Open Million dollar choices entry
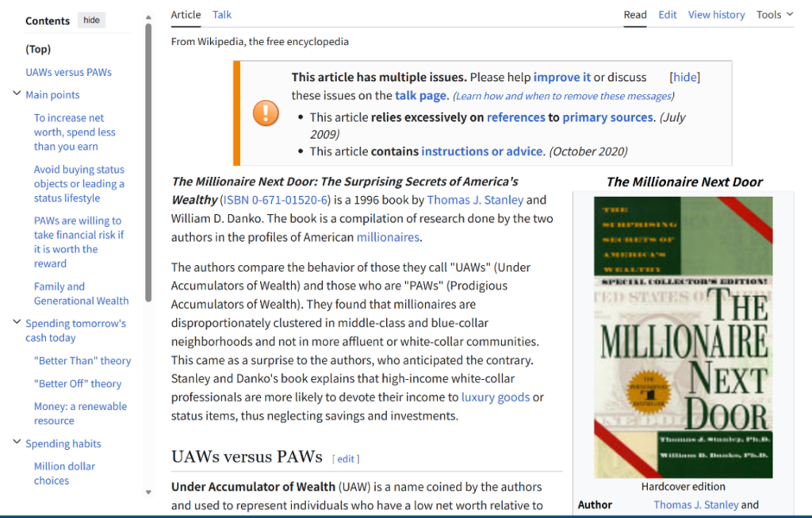 [x=64, y=473]
